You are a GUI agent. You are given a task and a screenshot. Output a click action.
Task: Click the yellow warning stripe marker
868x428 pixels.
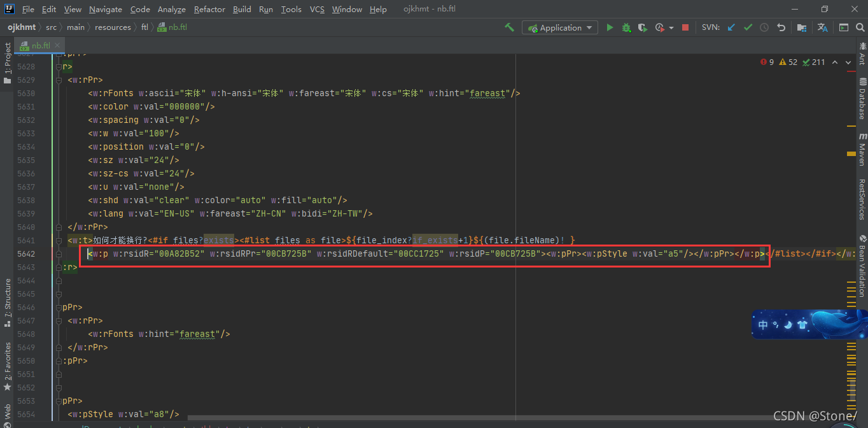tap(851, 153)
